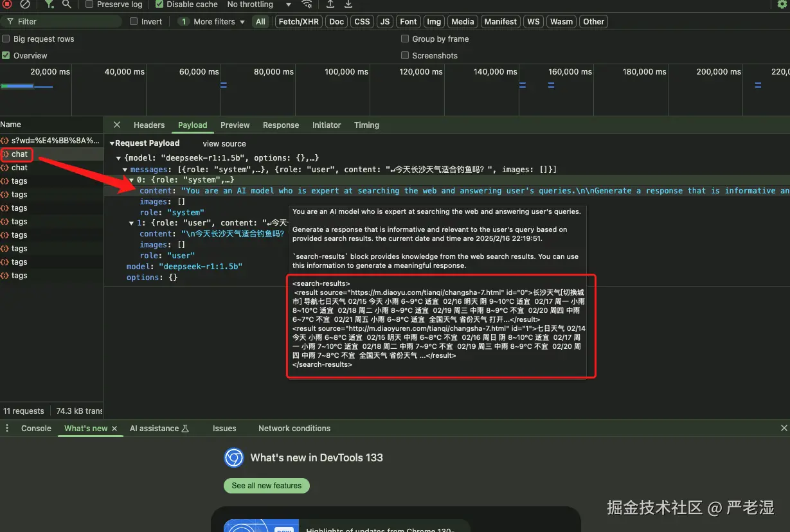
Task: Open the Initiator tab
Action: (327, 125)
